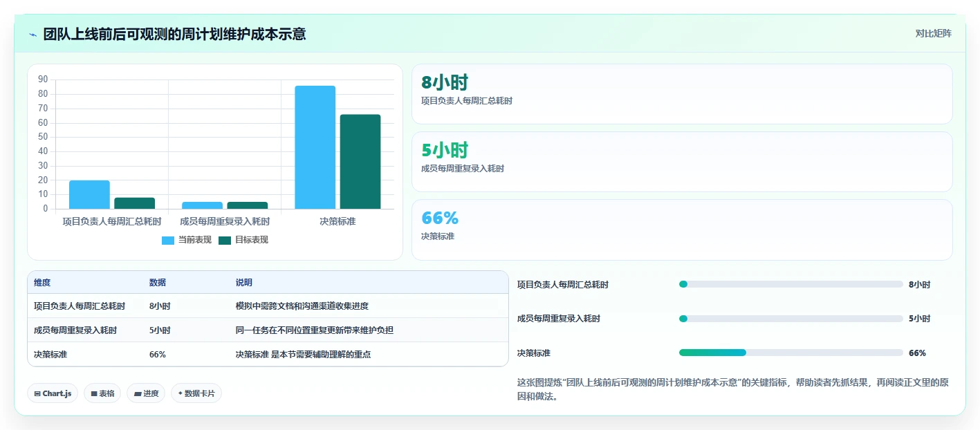Click the 8小时 value beside progress bar
980x430 pixels.
click(919, 284)
